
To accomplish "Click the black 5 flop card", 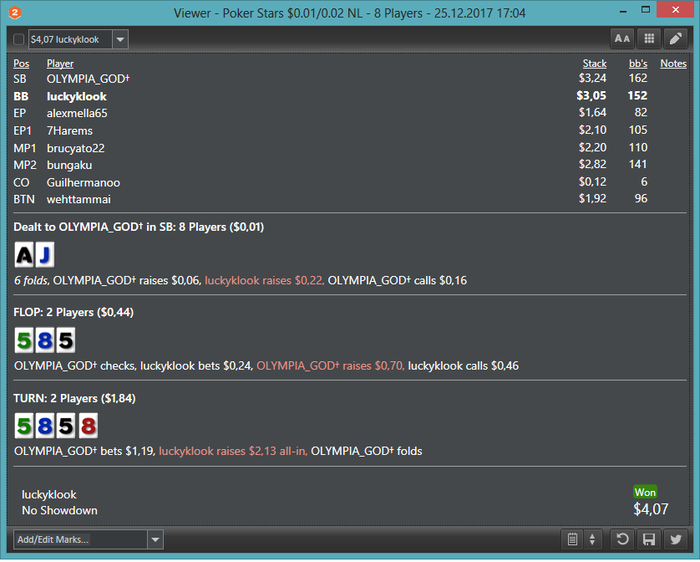I will pos(66,340).
